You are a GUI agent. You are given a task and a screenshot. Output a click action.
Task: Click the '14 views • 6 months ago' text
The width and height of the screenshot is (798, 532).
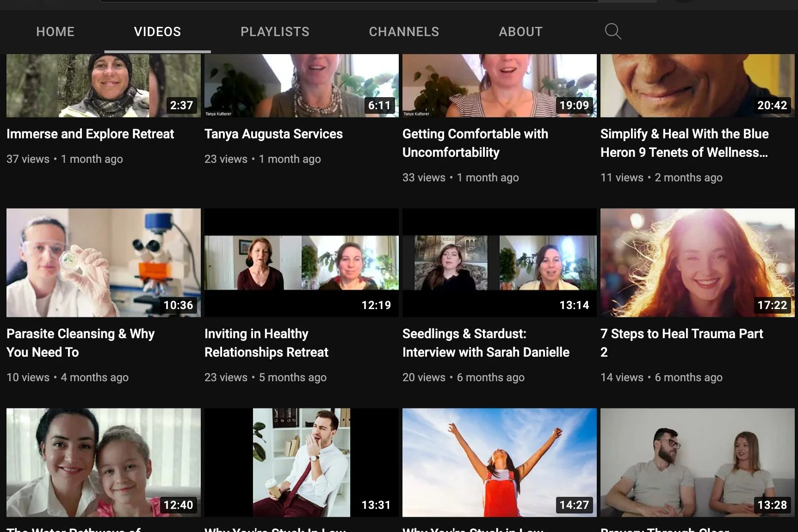point(662,377)
